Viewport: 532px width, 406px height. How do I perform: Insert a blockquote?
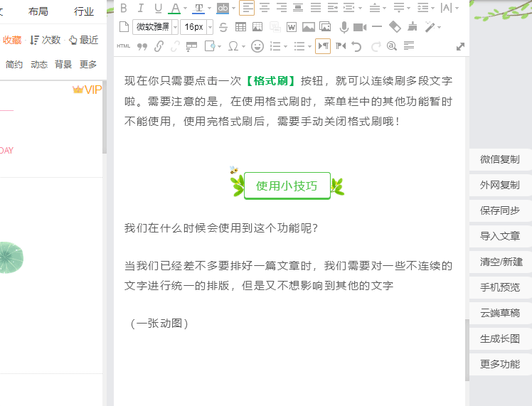pyautogui.click(x=142, y=46)
